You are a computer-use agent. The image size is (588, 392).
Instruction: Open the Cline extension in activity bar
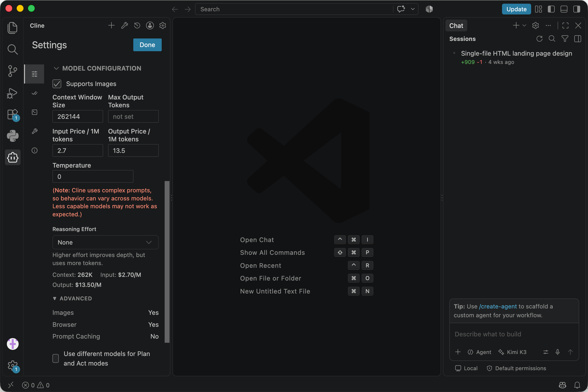tap(12, 157)
